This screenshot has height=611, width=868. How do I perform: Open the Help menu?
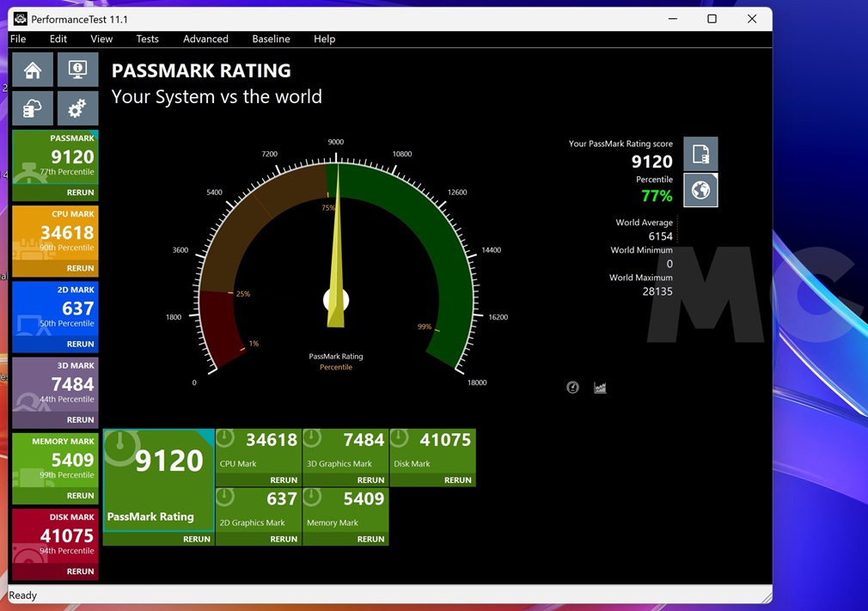click(x=324, y=39)
